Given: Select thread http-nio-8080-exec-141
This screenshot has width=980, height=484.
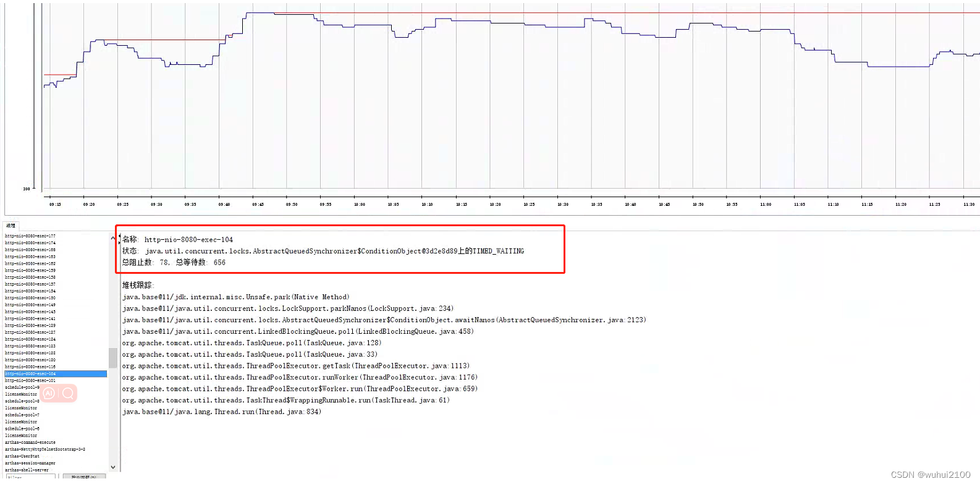Looking at the screenshot, I should (30, 318).
